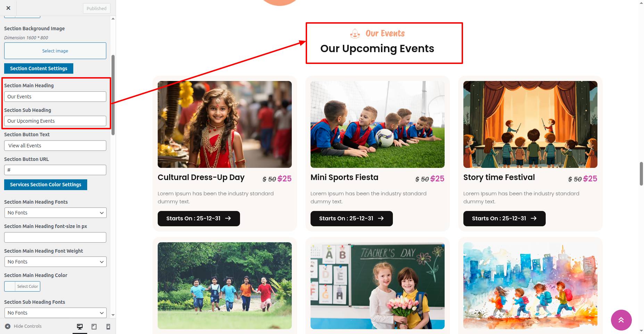Image resolution: width=644 pixels, height=334 pixels.
Task: Click the scroll-to-top double chevron button
Action: [621, 320]
